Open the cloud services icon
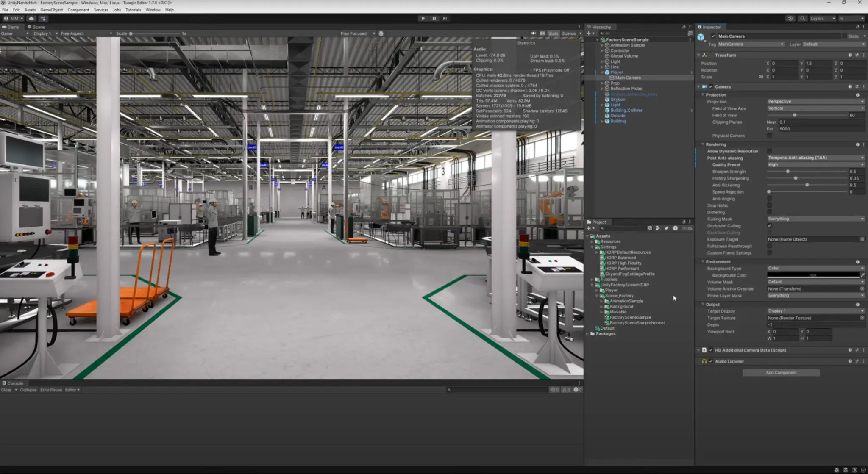Image resolution: width=868 pixels, height=474 pixels. pos(31,18)
